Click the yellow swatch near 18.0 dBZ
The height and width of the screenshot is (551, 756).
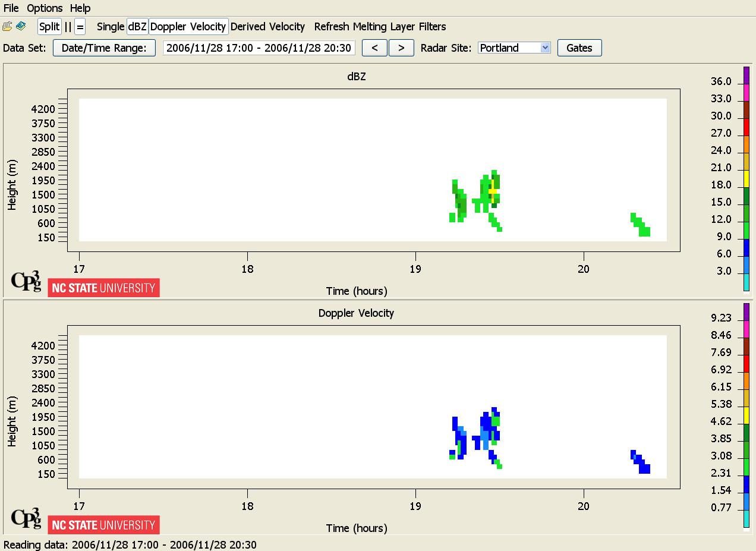[746, 179]
